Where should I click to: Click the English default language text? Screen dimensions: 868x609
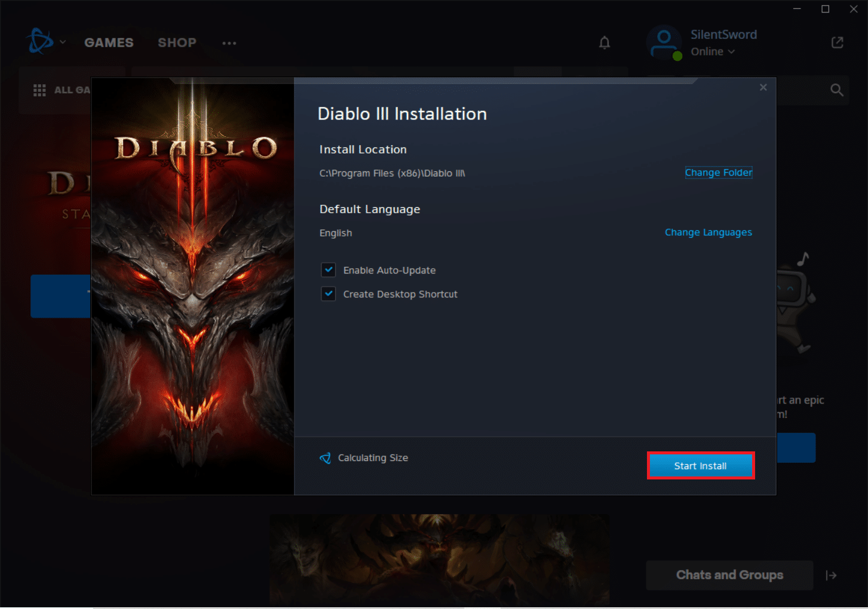(x=336, y=233)
